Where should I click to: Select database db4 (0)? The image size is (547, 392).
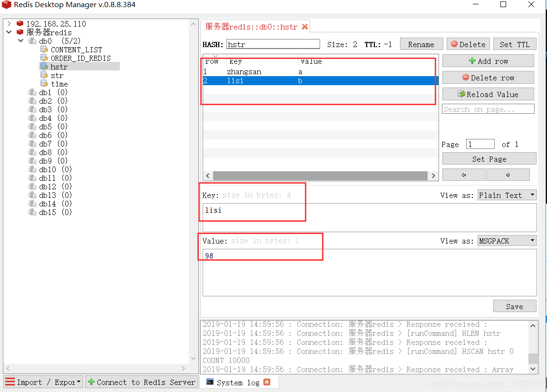(53, 118)
